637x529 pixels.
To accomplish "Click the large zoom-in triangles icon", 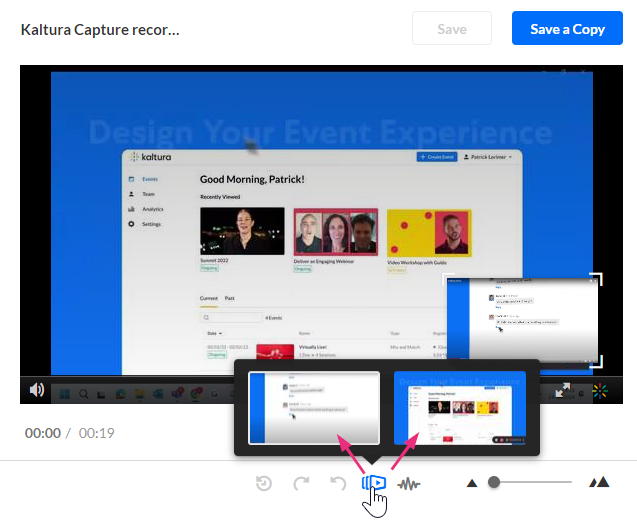I will pyautogui.click(x=599, y=483).
